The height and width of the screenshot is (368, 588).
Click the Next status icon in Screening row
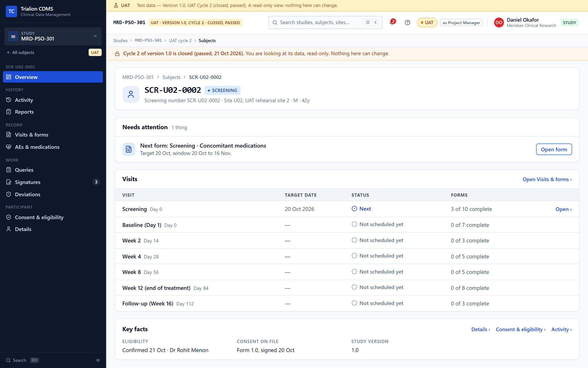click(354, 209)
